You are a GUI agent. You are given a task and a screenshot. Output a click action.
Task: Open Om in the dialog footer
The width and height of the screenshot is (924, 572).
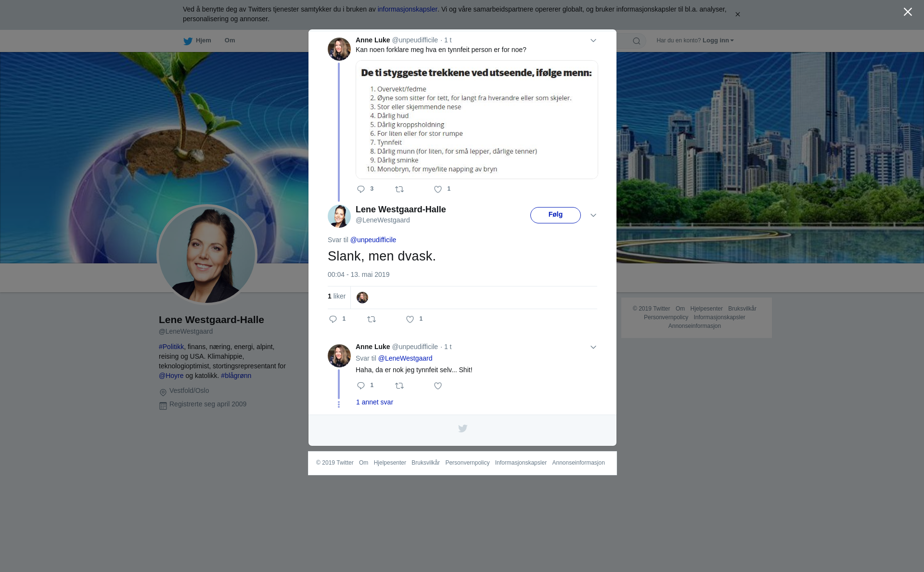click(x=363, y=463)
